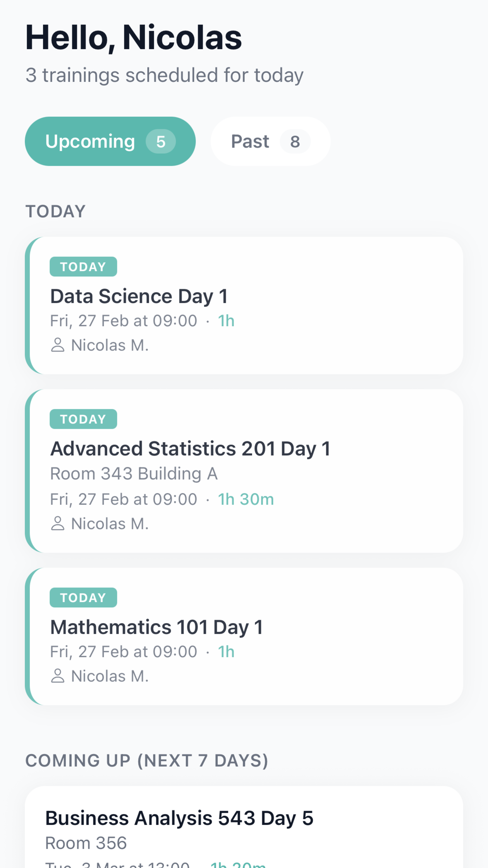The height and width of the screenshot is (868, 488).
Task: Click the Coming Up (Next 7 Days) header
Action: [x=147, y=760]
